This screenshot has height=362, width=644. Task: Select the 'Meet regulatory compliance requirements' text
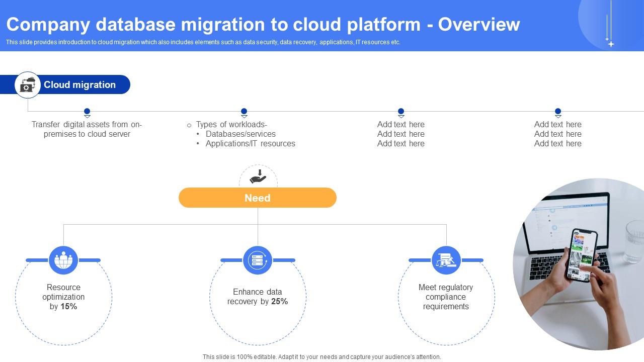[446, 297]
